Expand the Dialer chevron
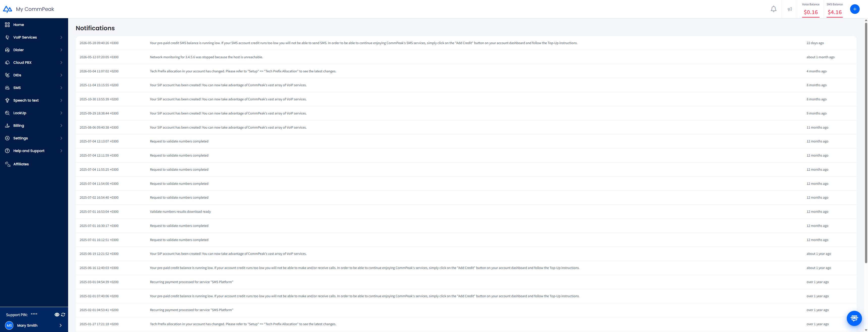 pos(61,50)
